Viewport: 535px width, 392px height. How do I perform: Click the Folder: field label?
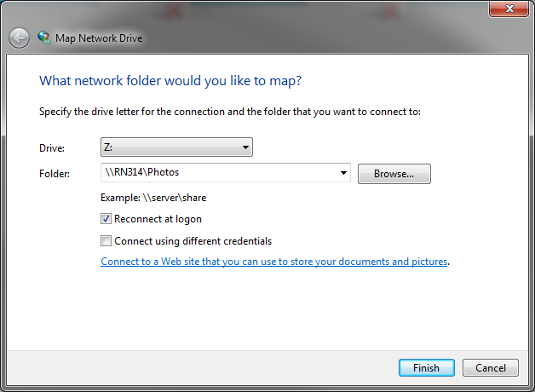click(55, 174)
